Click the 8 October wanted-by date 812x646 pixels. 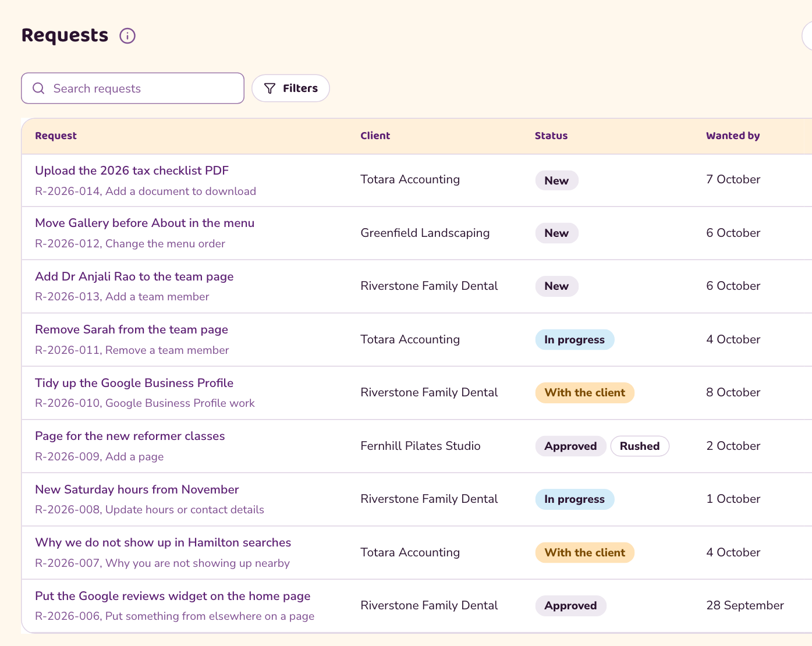733,392
